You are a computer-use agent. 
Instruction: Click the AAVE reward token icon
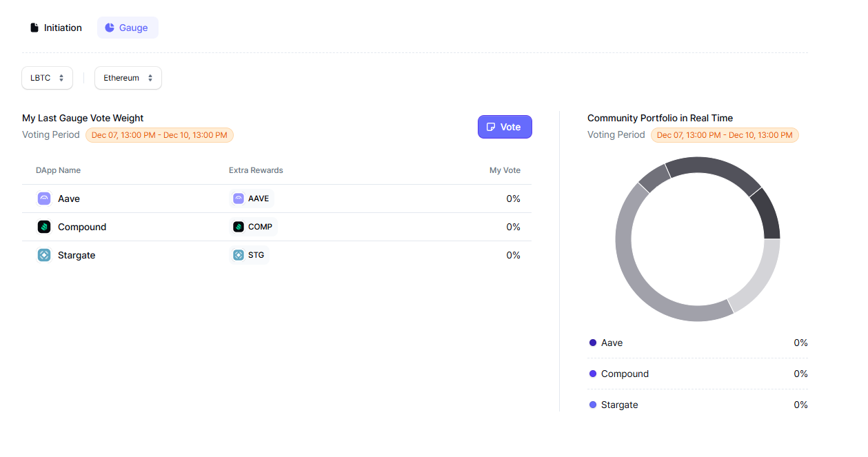pos(239,199)
